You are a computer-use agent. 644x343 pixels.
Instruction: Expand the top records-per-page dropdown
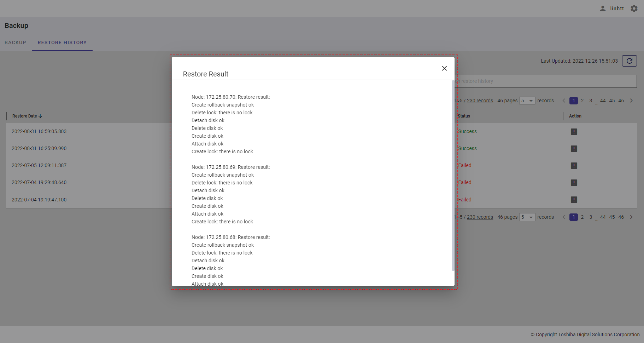click(527, 101)
